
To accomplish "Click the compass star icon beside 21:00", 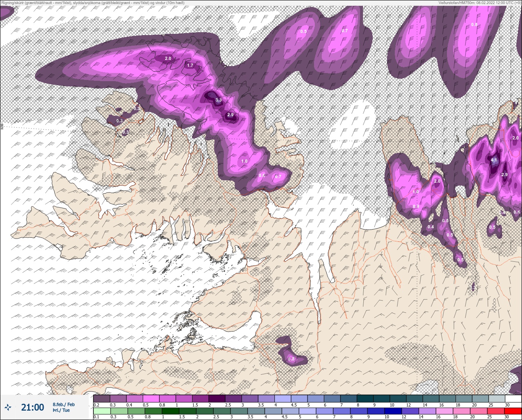I will (x=8, y=407).
